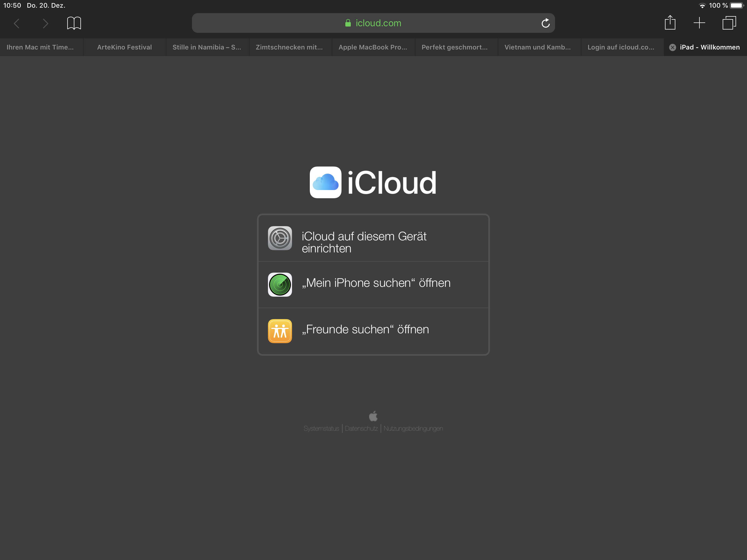Screen dimensions: 747x560
Task: Open the Login auf icloud.co... tab
Action: pos(621,47)
